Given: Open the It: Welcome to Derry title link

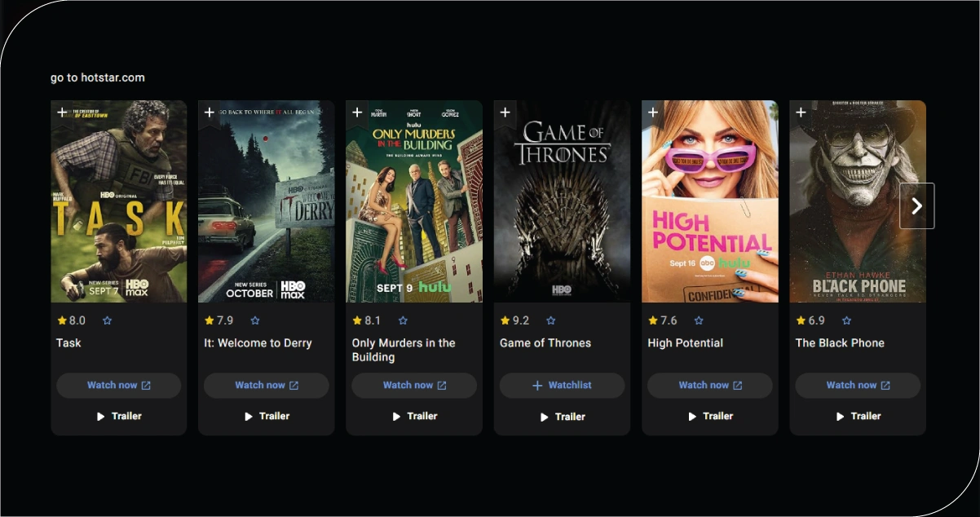Looking at the screenshot, I should click(258, 343).
